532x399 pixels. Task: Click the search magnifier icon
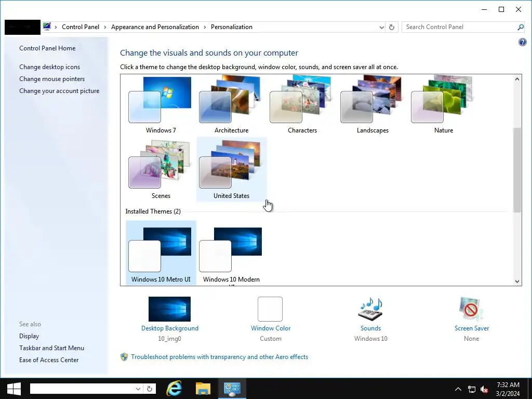pos(521,27)
